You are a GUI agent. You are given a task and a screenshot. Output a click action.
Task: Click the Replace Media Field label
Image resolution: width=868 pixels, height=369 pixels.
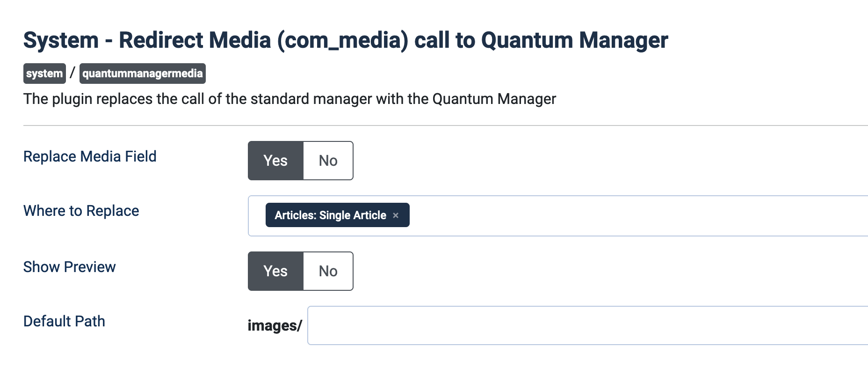pos(90,156)
